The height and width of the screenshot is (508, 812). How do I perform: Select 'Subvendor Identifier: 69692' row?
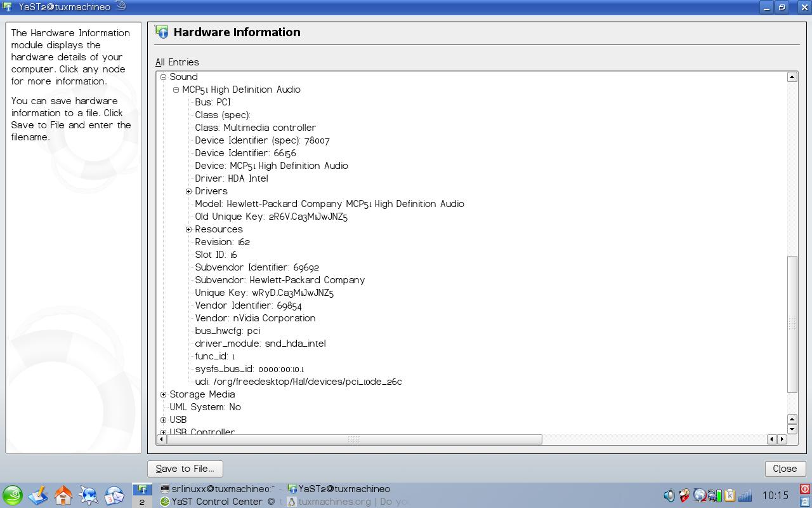tap(257, 267)
